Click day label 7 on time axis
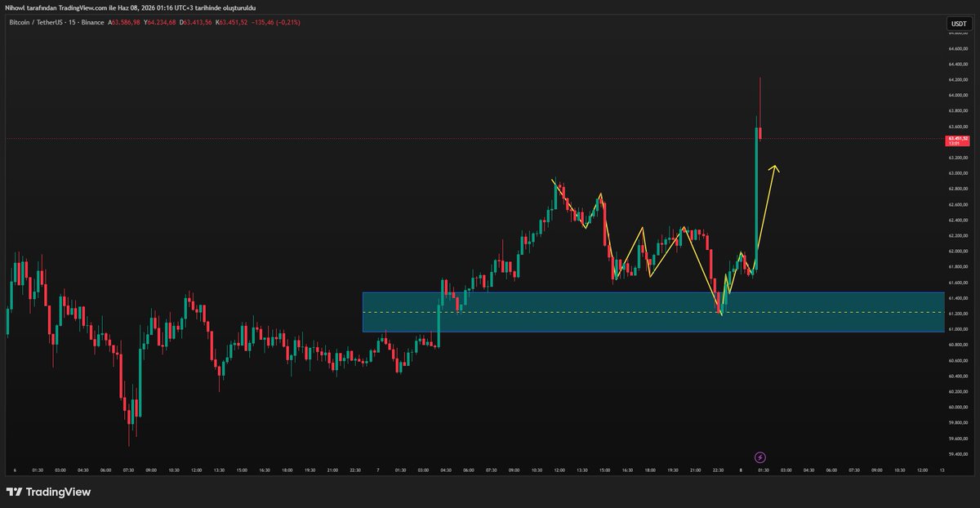Viewport: 980px width, 508px height. [378, 470]
